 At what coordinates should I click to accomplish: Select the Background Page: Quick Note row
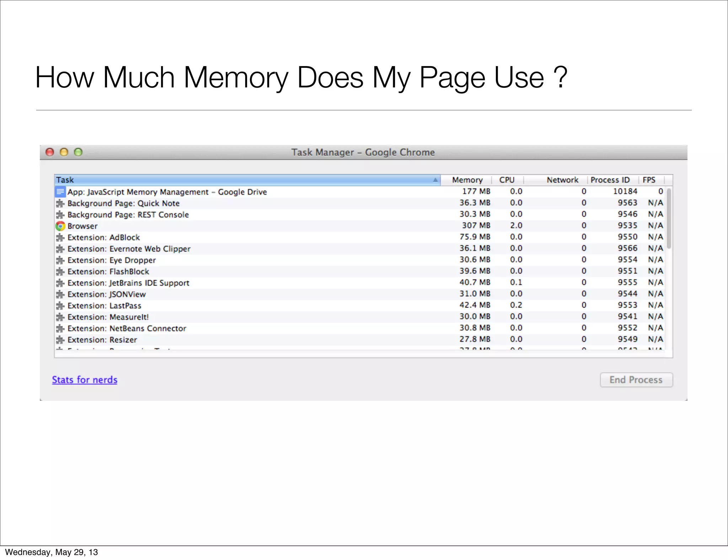(360, 203)
